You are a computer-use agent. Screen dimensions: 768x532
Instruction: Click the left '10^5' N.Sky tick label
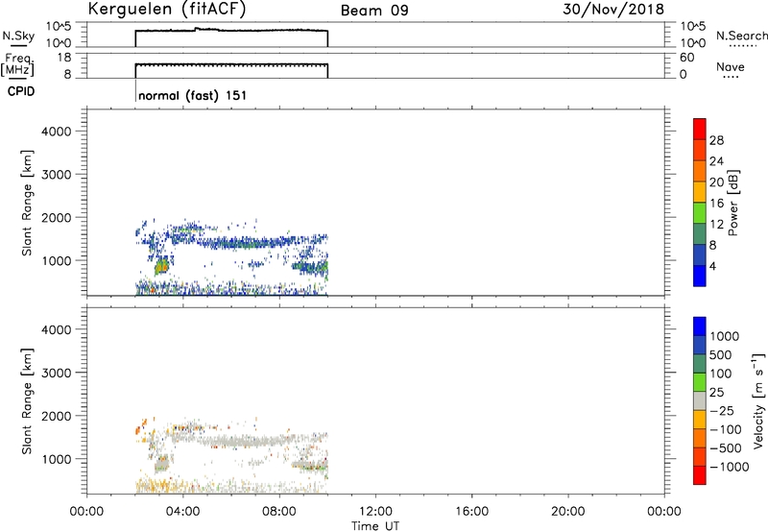59,26
